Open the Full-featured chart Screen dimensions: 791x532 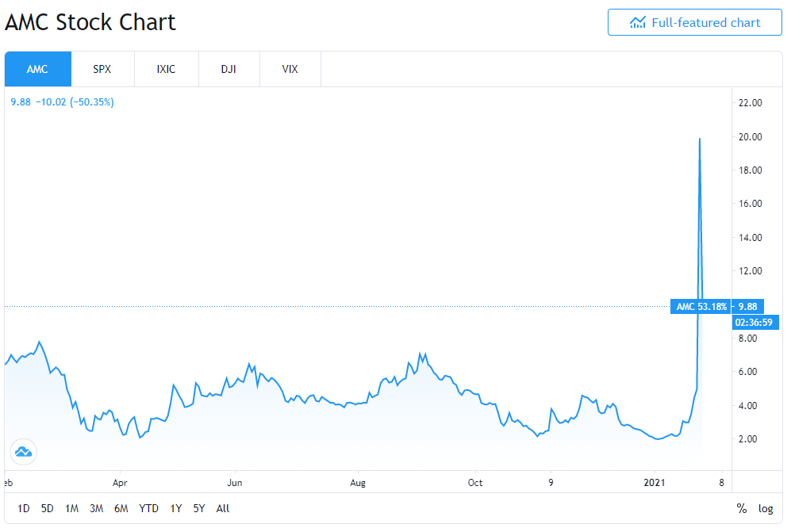pyautogui.click(x=695, y=22)
